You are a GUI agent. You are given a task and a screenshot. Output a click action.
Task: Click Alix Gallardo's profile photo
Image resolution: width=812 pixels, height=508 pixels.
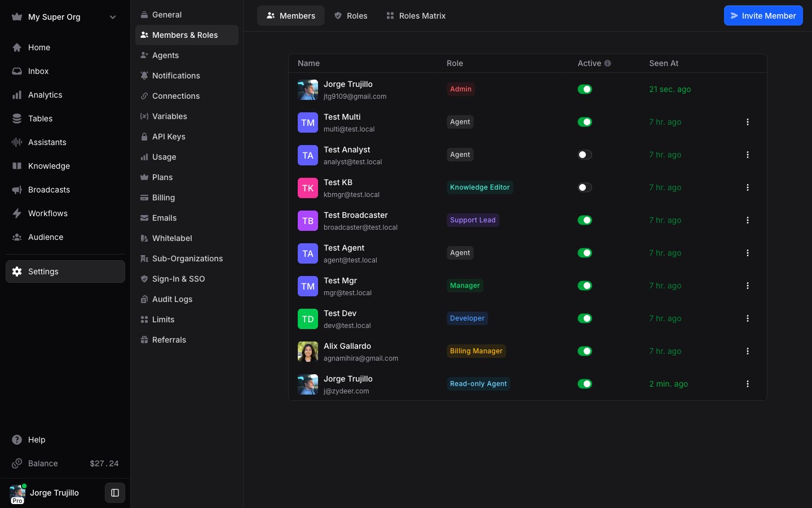click(308, 352)
